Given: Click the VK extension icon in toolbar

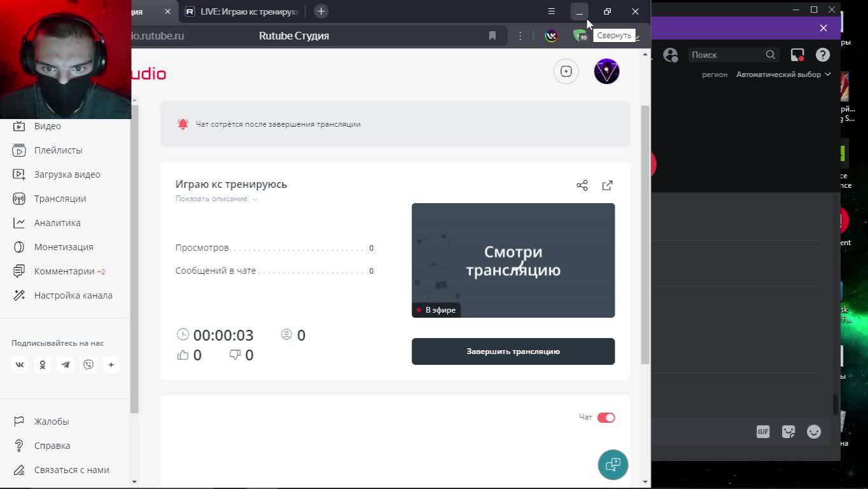Looking at the screenshot, I should pos(551,36).
